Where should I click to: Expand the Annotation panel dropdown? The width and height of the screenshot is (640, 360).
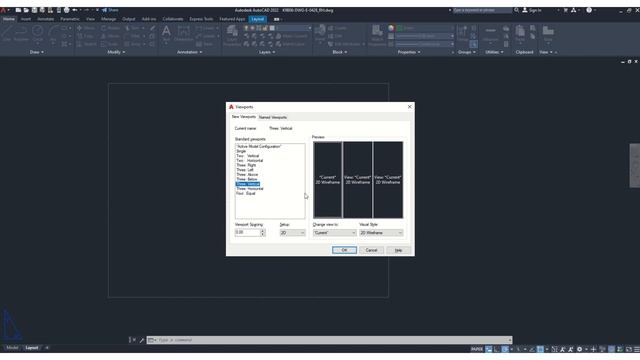tap(189, 52)
